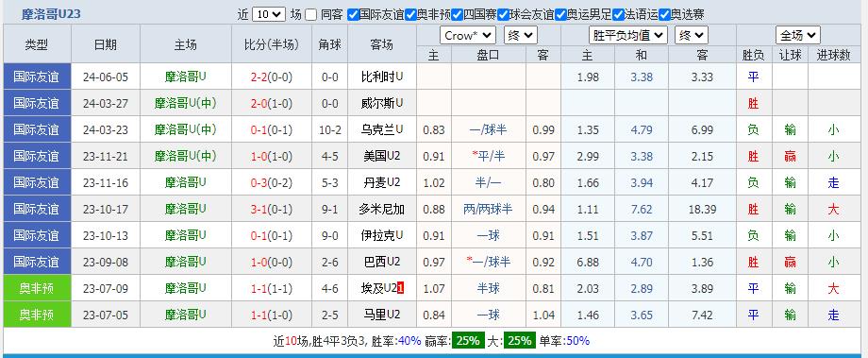Select the 奥非预 type cell on 23-07-05
This screenshot has width=868, height=358.
click(37, 315)
